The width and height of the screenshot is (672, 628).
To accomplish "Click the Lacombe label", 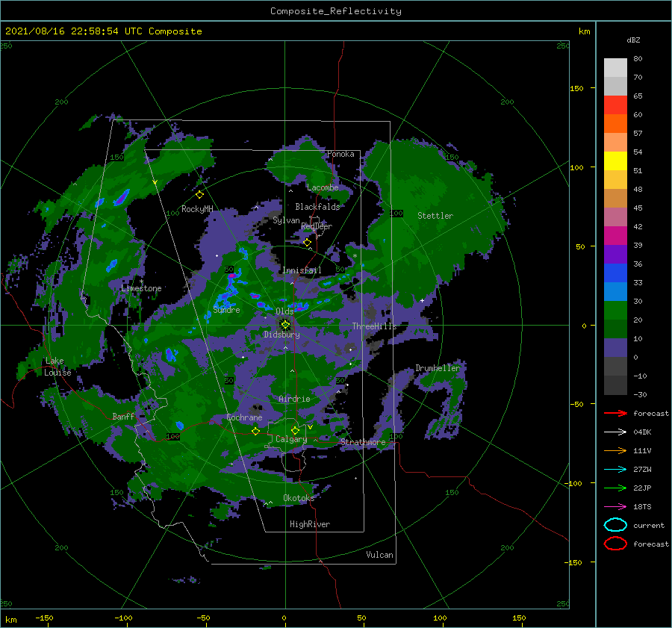I will 323,187.
